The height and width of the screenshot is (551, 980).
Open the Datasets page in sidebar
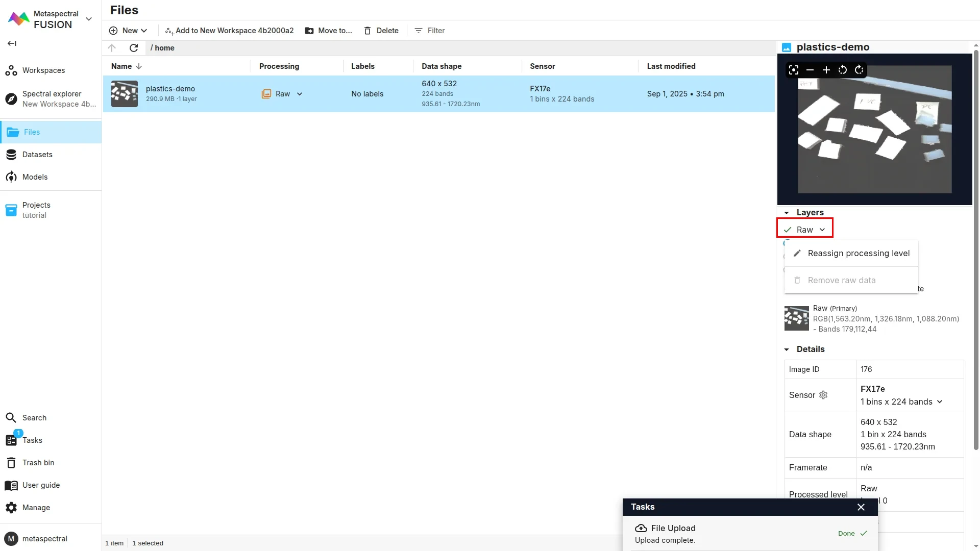point(37,154)
